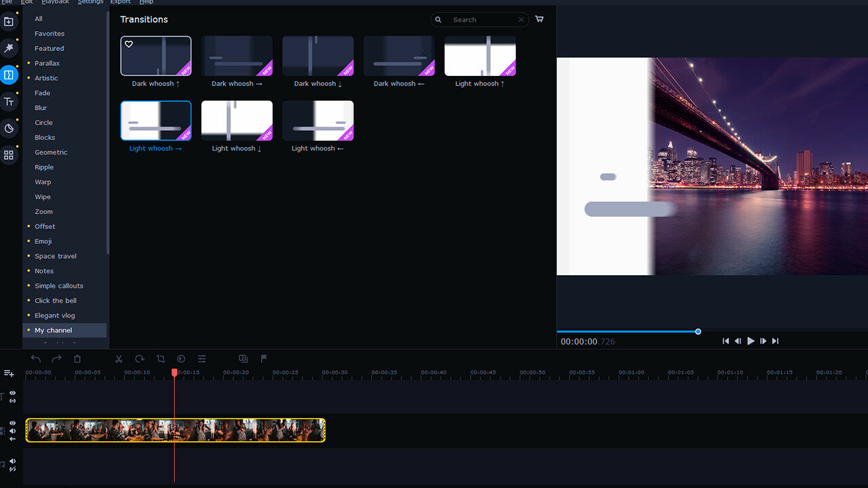Mute the audio track
This screenshot has width=868, height=488.
coord(12,461)
